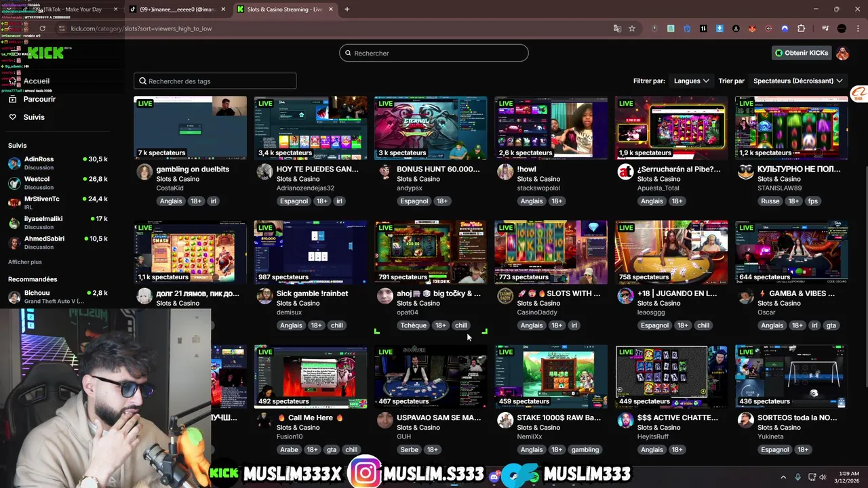Open the system tray microphone icon
Image resolution: width=868 pixels, height=488 pixels.
[x=797, y=477]
